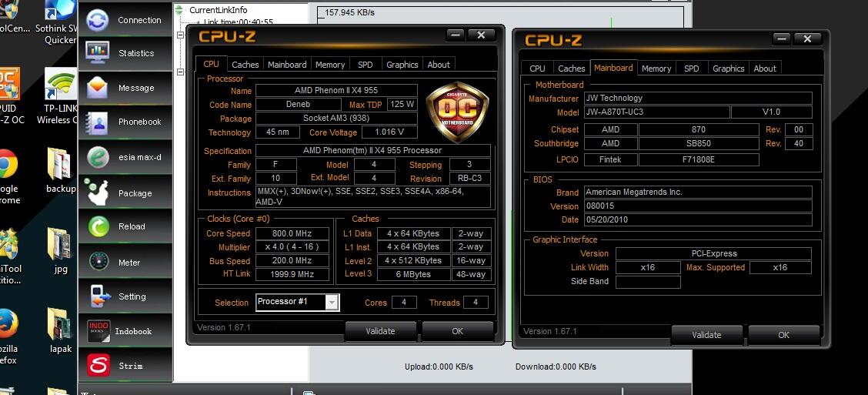Open the Package sidebar item

tap(125, 192)
